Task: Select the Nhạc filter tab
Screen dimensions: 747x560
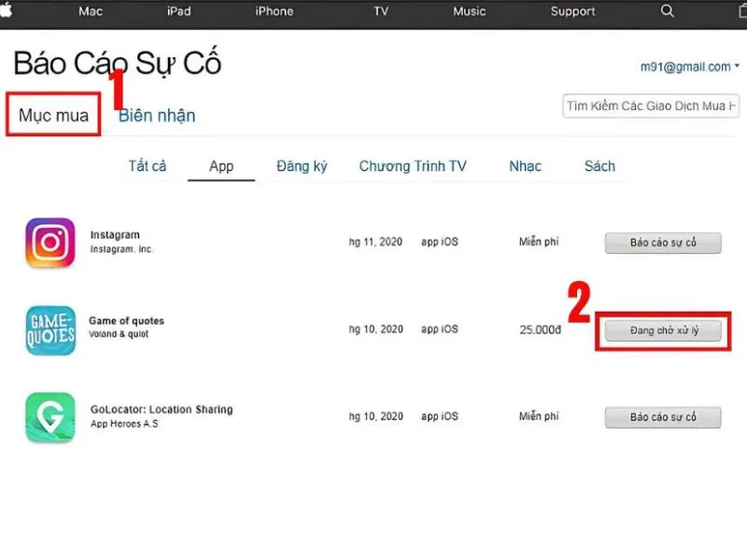Action: coord(525,166)
